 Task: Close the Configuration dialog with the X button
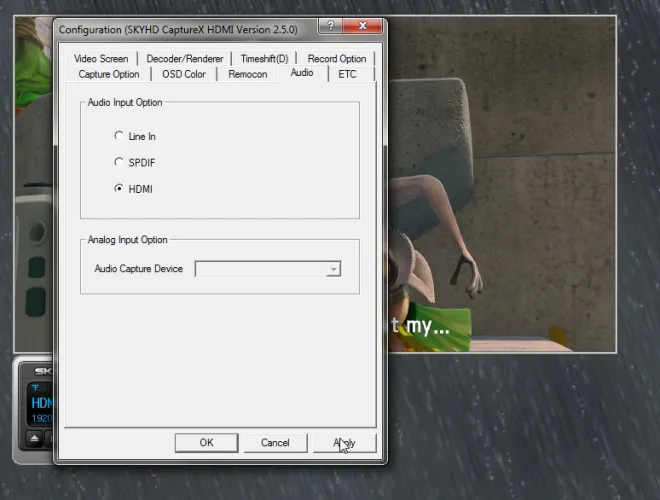pos(365,28)
